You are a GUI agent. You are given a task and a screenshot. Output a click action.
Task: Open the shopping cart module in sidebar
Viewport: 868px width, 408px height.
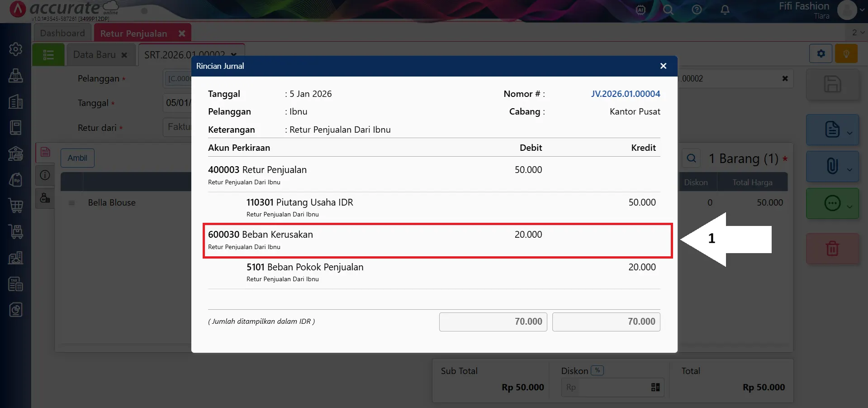pyautogui.click(x=16, y=206)
